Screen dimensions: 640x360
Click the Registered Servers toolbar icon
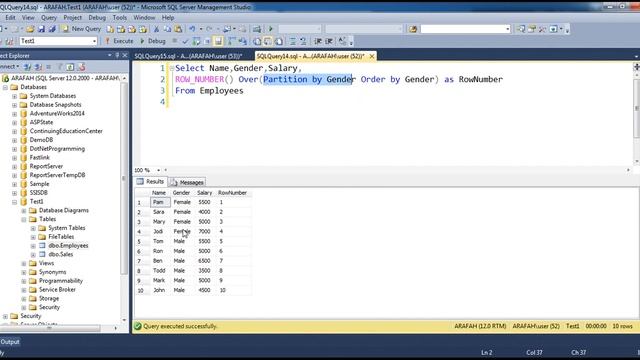[521, 29]
